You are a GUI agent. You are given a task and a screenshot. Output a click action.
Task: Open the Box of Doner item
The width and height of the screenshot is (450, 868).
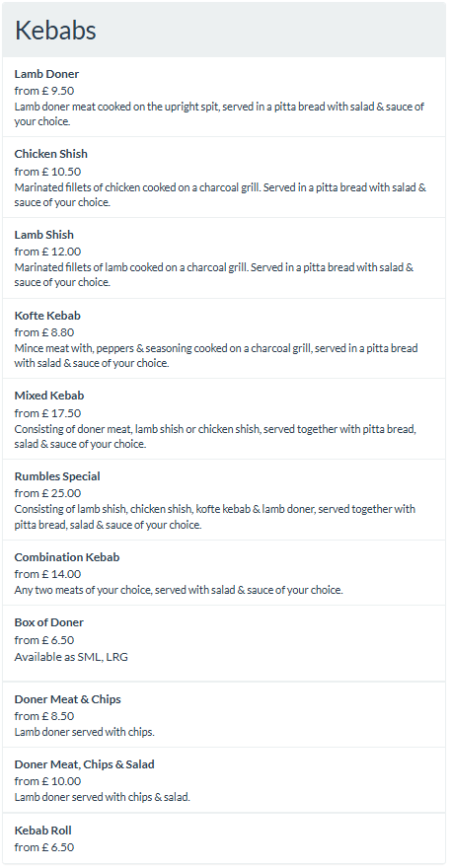(x=224, y=643)
